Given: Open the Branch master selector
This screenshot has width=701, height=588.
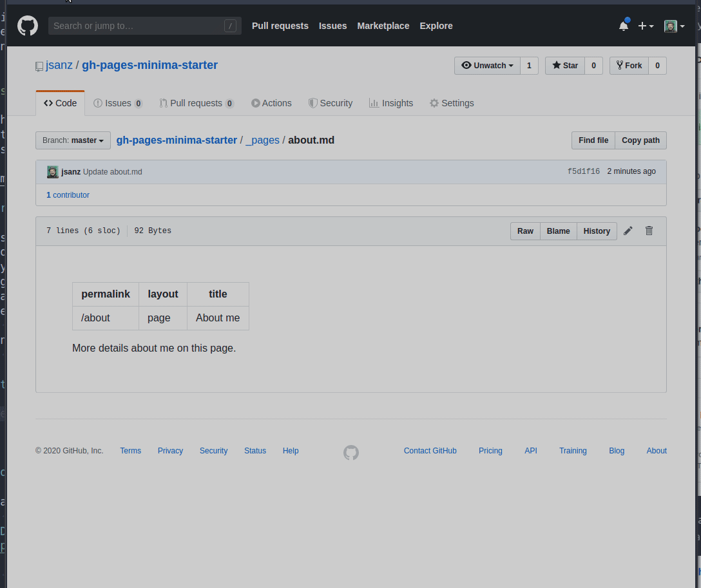Looking at the screenshot, I should click(x=73, y=140).
